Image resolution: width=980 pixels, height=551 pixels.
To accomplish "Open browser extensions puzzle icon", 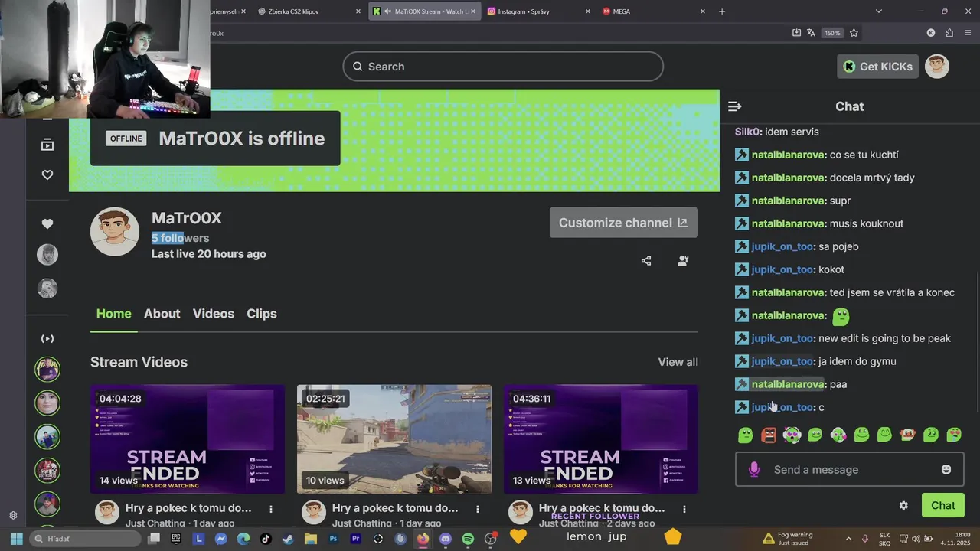I will coord(949,33).
